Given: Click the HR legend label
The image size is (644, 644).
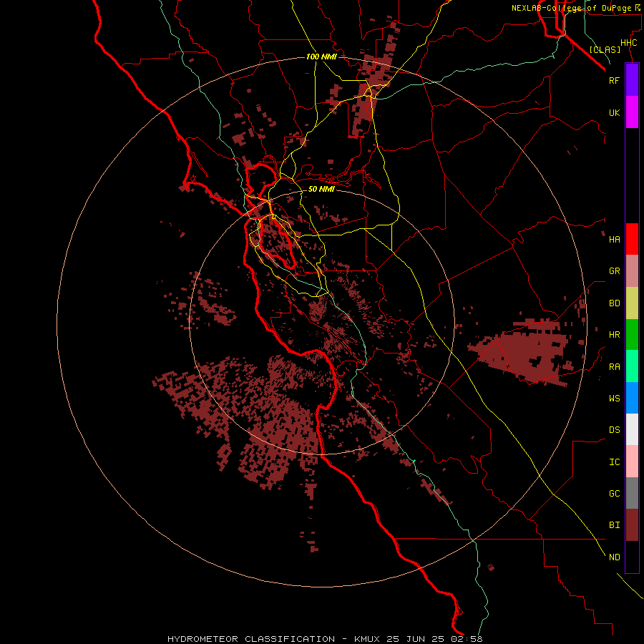Looking at the screenshot, I should [615, 335].
